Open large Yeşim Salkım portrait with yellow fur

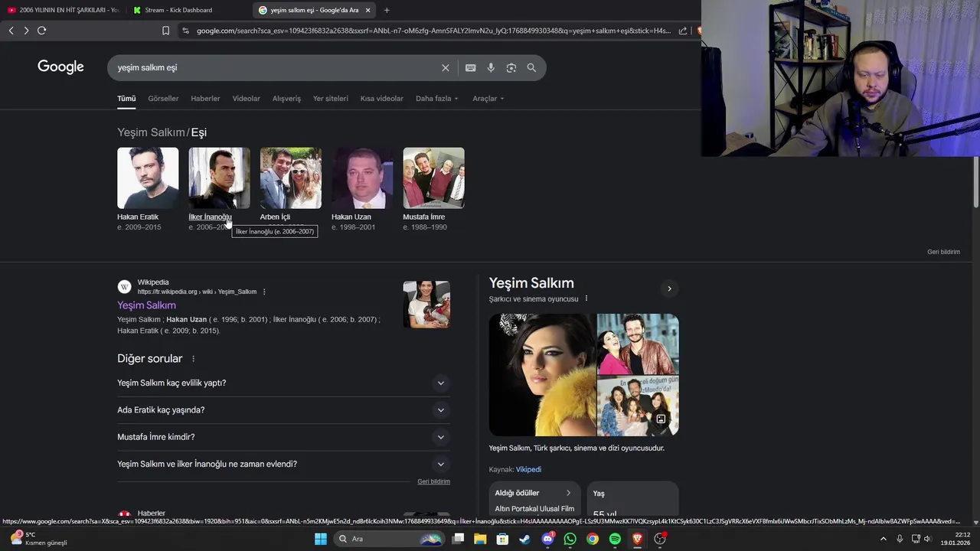[542, 375]
